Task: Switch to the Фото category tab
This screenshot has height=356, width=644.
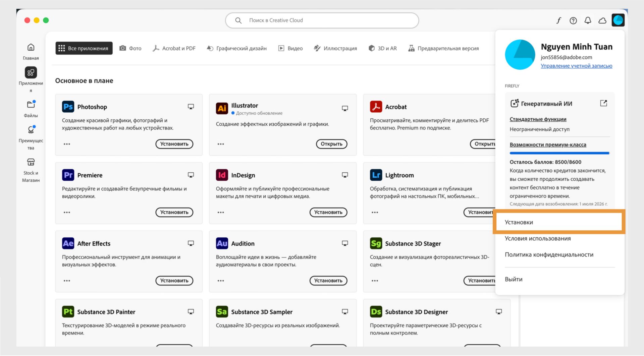Action: pos(130,48)
